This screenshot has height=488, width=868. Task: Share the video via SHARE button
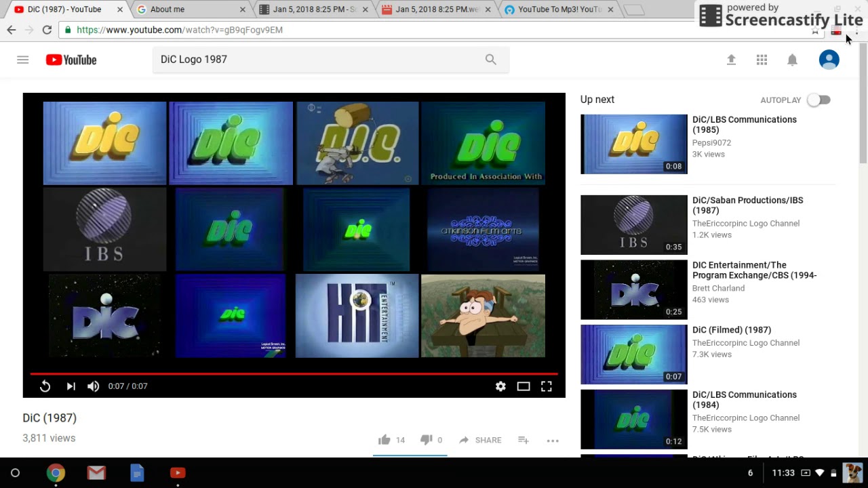click(x=480, y=440)
